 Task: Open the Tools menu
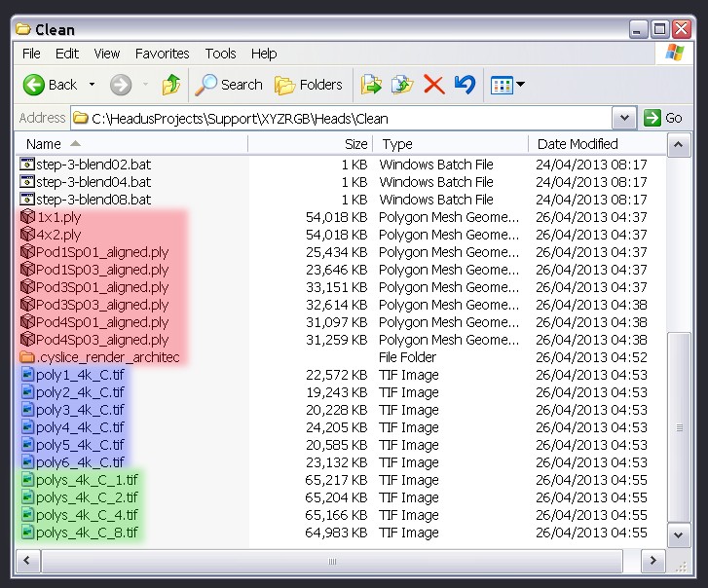(220, 54)
